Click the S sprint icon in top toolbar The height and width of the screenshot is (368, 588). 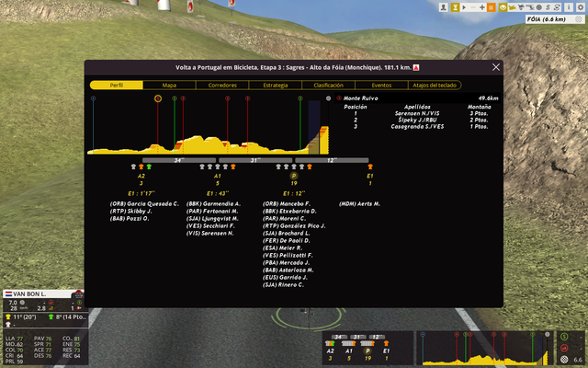point(548,7)
